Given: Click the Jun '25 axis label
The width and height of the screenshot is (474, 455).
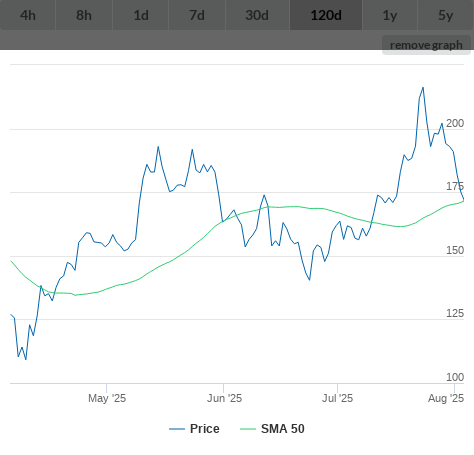Looking at the screenshot, I should click(x=224, y=398).
